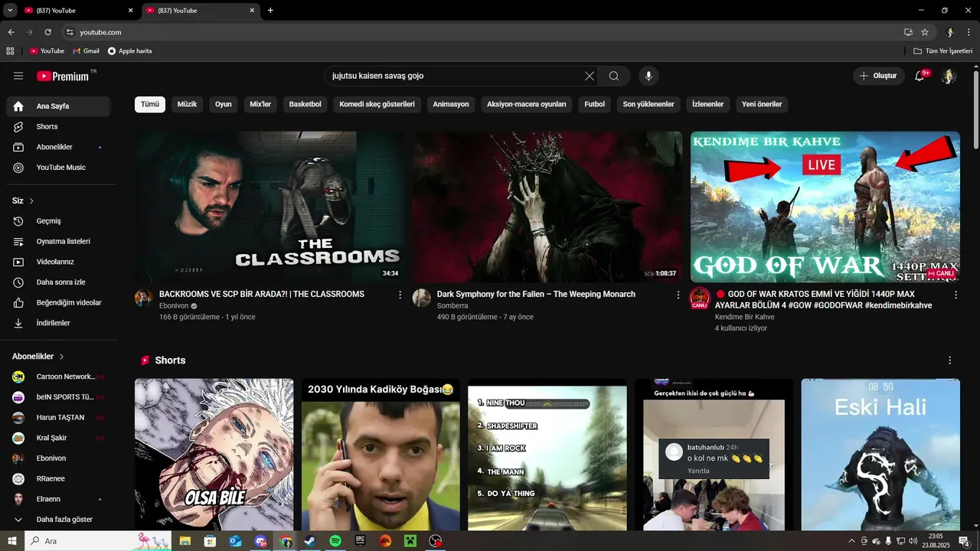Click the install app icon in address bar
The width and height of the screenshot is (980, 551).
click(x=908, y=32)
